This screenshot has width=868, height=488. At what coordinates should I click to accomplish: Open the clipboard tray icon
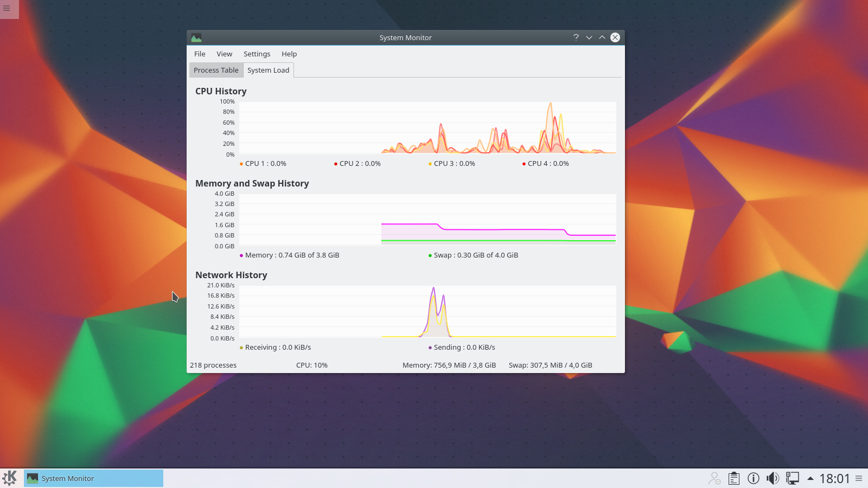(x=734, y=478)
